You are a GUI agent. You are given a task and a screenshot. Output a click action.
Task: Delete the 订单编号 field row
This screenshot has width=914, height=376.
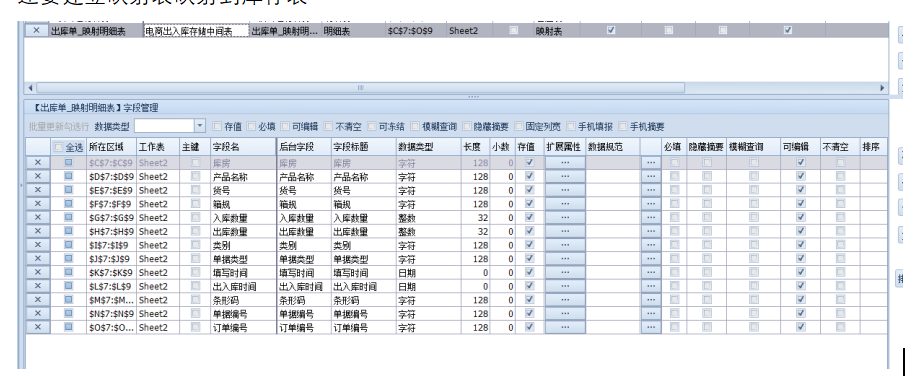pos(38,327)
